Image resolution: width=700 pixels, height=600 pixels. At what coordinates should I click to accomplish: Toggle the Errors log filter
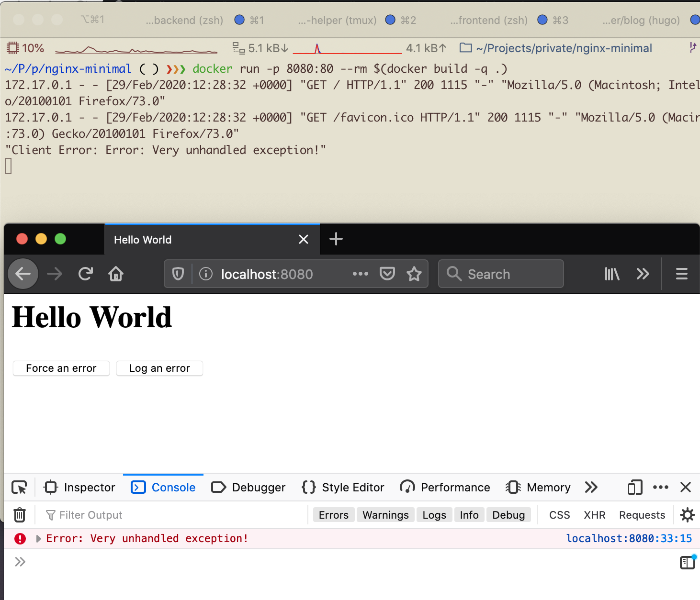click(x=333, y=515)
